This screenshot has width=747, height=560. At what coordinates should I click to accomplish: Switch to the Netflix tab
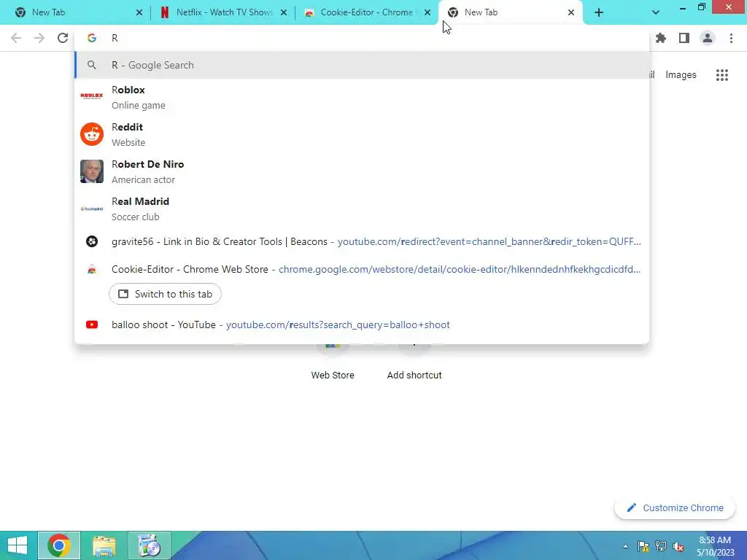(222, 12)
